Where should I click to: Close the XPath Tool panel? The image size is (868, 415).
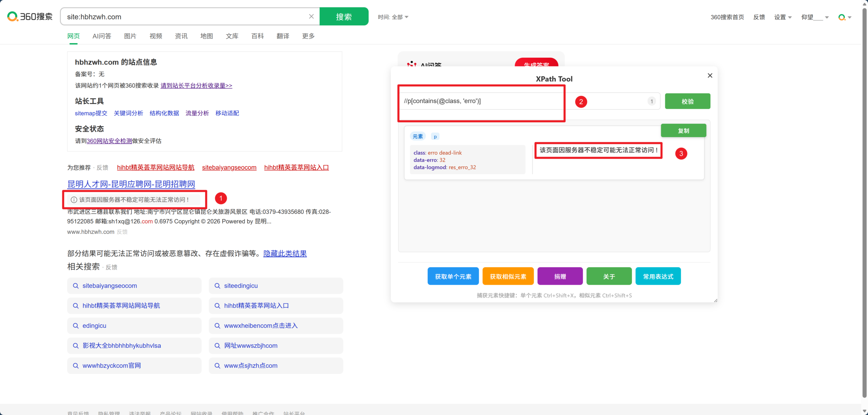pyautogui.click(x=710, y=76)
